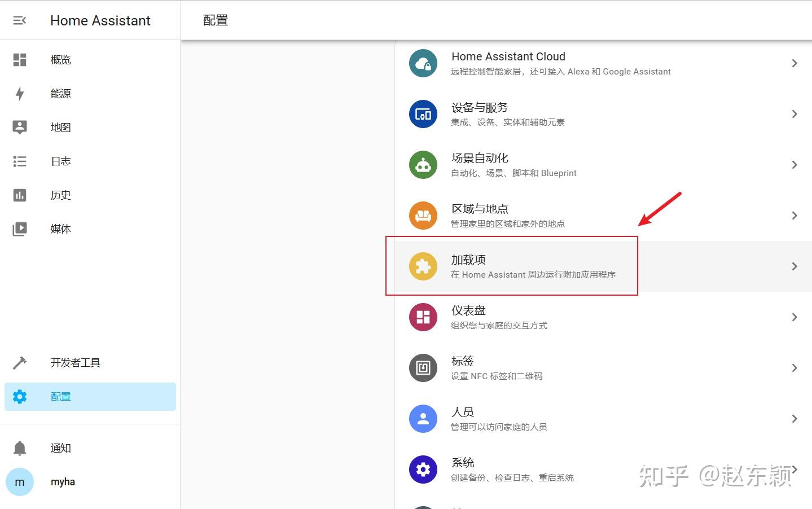The width and height of the screenshot is (812, 509).
Task: Click the Home Assistant Cloud cloud icon
Action: (x=423, y=63)
